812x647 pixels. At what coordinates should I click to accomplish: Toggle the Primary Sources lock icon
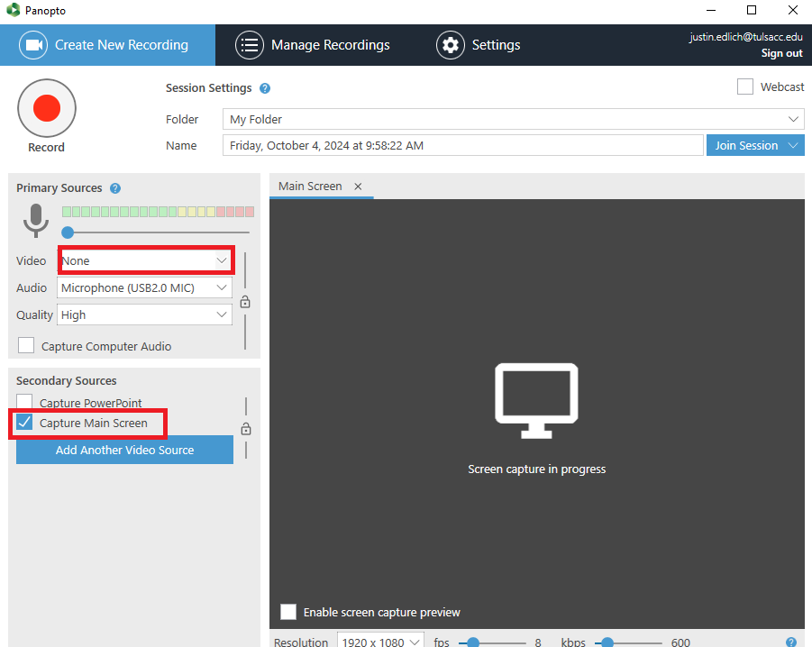pyautogui.click(x=245, y=302)
